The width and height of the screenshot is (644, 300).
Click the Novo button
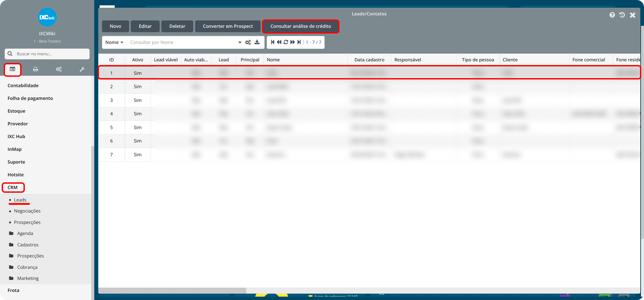115,26
